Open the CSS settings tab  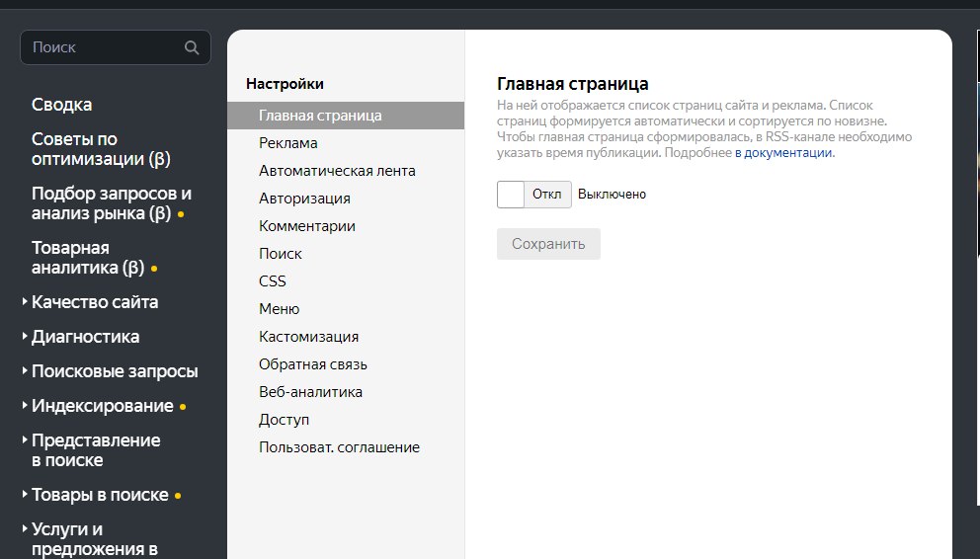pos(346,281)
